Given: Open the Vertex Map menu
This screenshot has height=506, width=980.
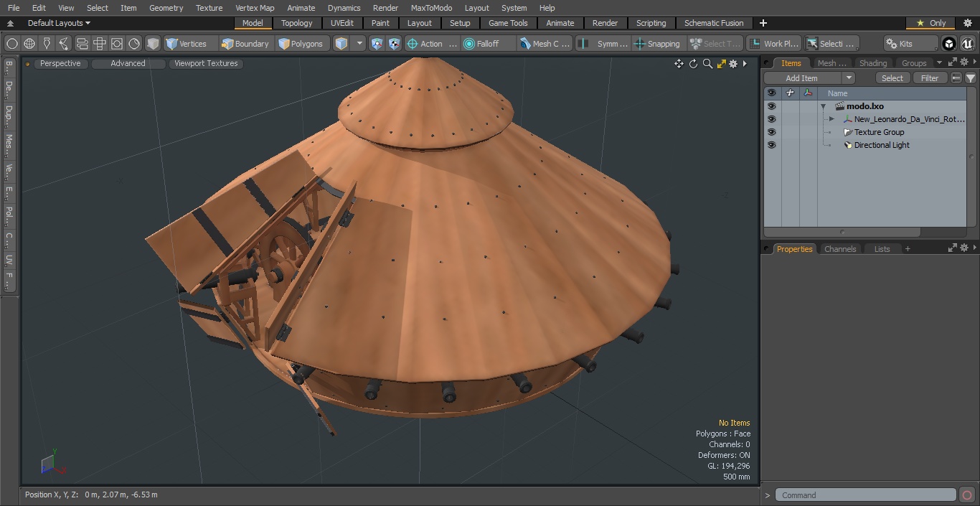Looking at the screenshot, I should coord(255,8).
